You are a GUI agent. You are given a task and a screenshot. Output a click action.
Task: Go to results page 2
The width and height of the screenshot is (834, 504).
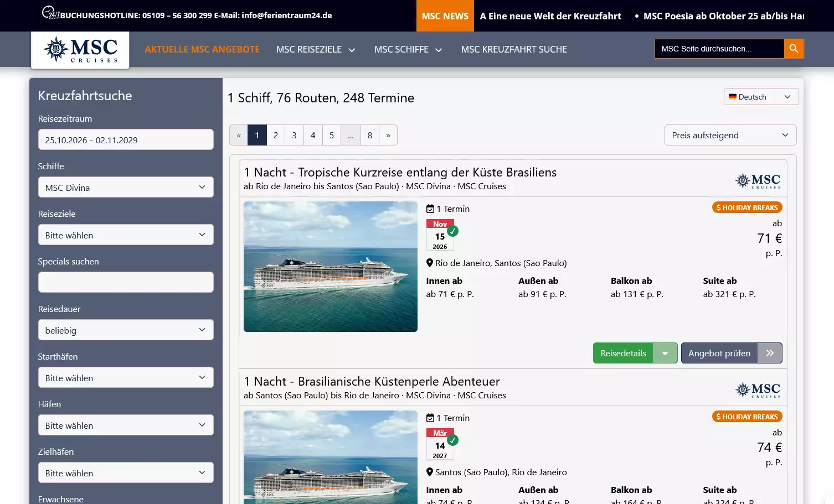point(276,135)
